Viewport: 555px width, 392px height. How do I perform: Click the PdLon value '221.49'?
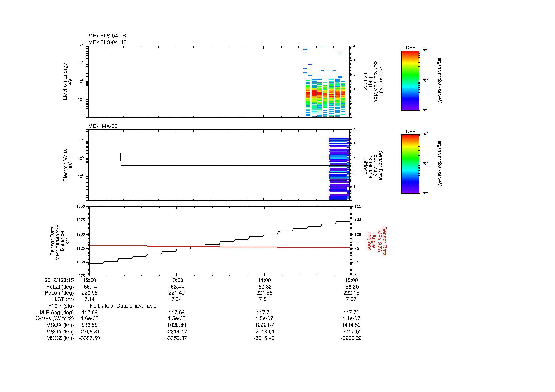[177, 293]
